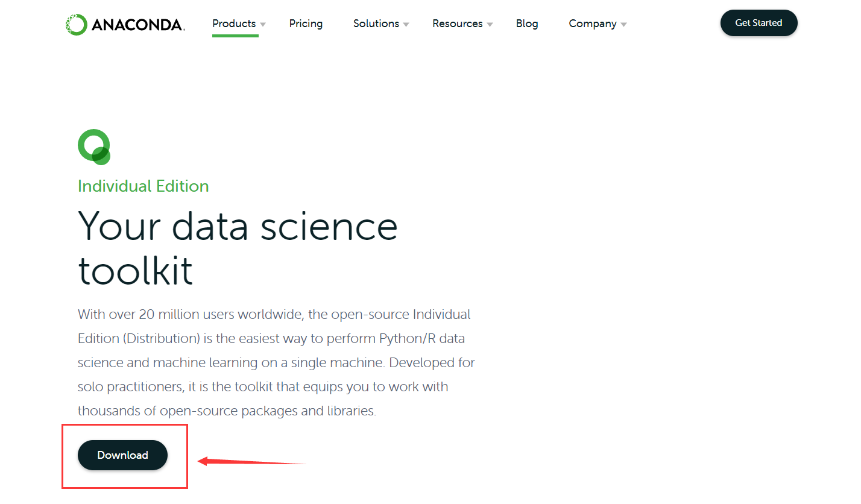Expand the Products dropdown arrow
The width and height of the screenshot is (861, 504).
coord(263,25)
